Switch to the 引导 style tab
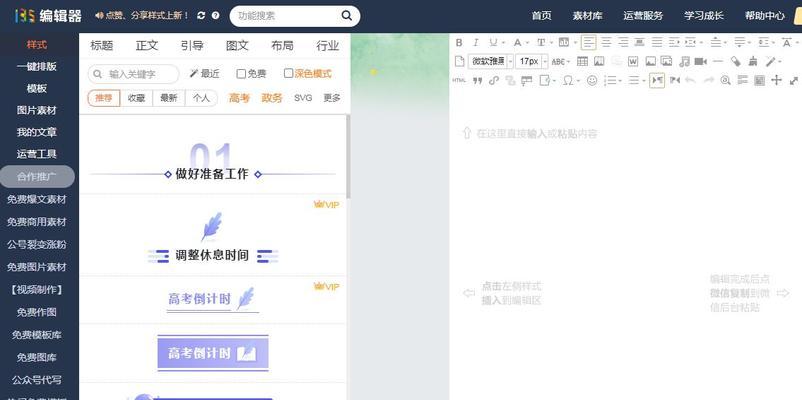Image resolution: width=802 pixels, height=400 pixels. [192, 46]
